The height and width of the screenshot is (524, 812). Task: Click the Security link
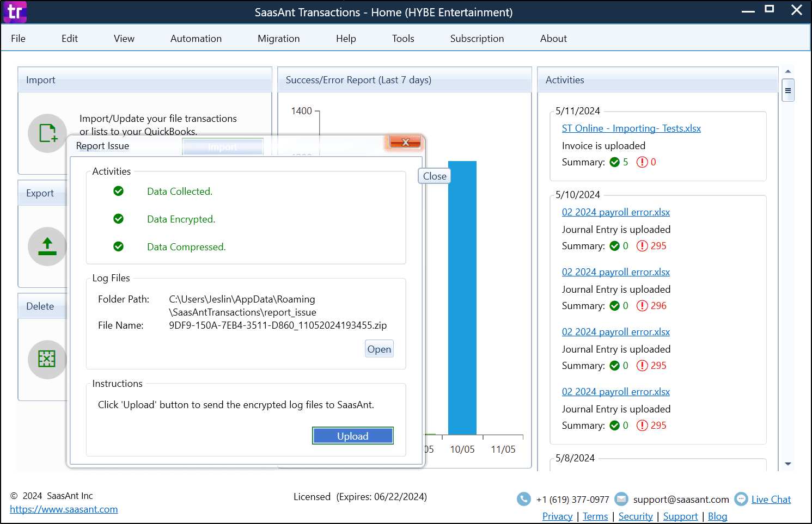coord(636,516)
